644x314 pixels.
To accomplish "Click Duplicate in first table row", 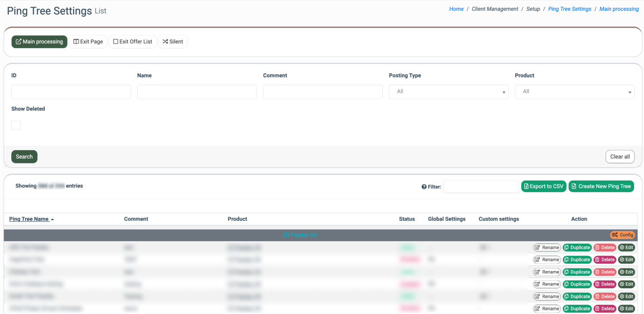I will [x=577, y=248].
